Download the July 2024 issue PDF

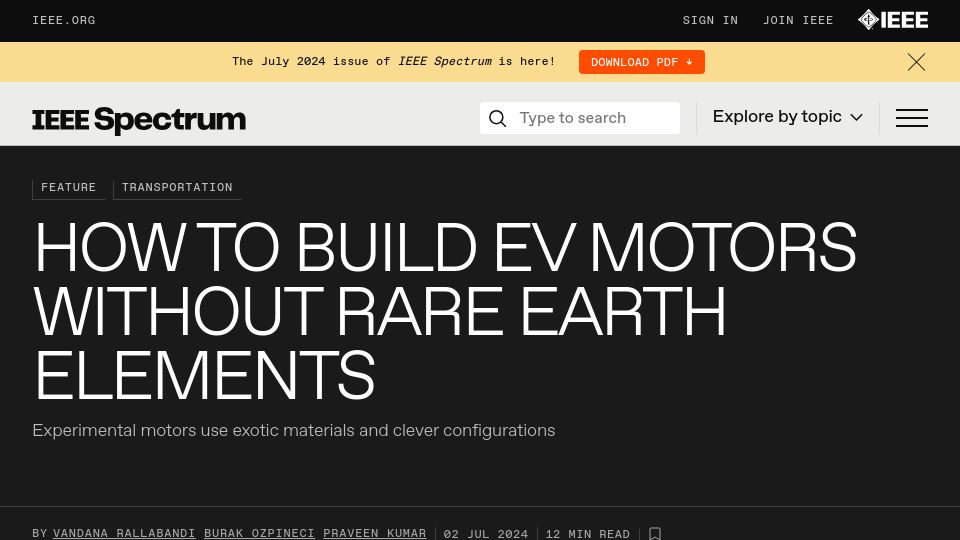[x=642, y=62]
